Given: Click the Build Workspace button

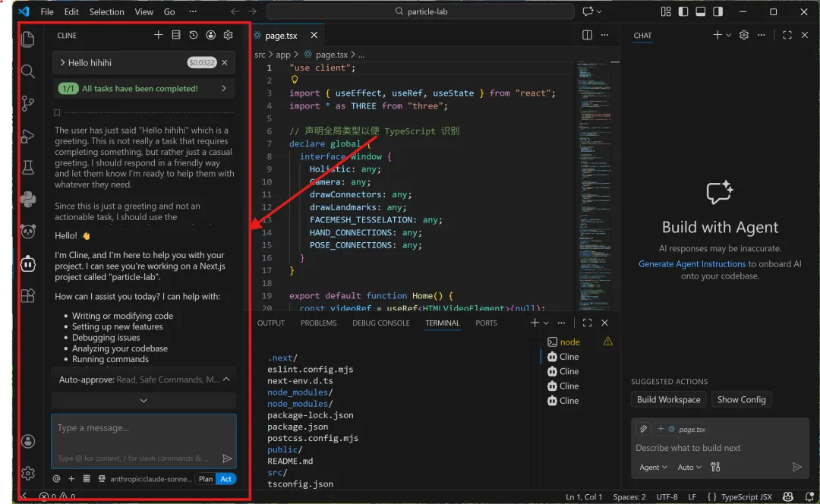Looking at the screenshot, I should click(x=668, y=399).
